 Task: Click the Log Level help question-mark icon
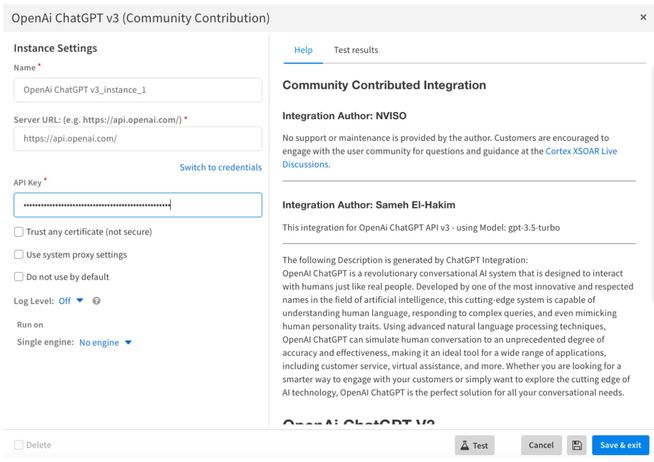point(96,300)
